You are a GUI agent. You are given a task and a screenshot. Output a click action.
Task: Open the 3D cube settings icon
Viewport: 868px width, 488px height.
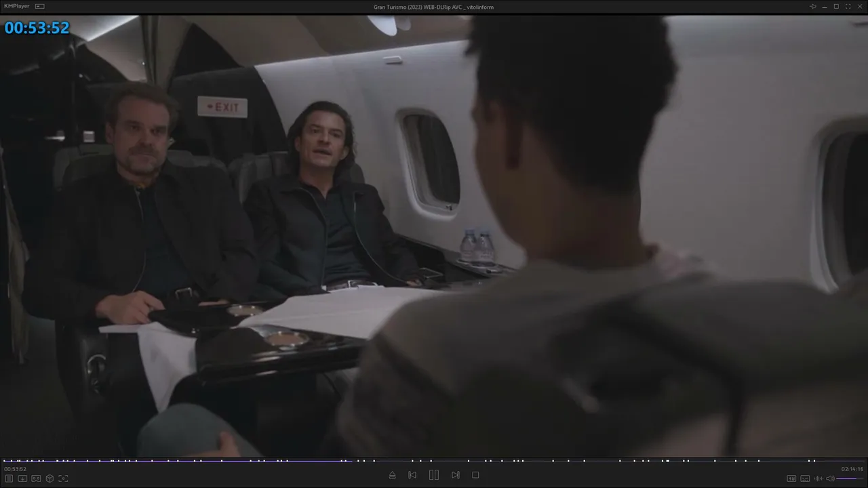click(50, 479)
